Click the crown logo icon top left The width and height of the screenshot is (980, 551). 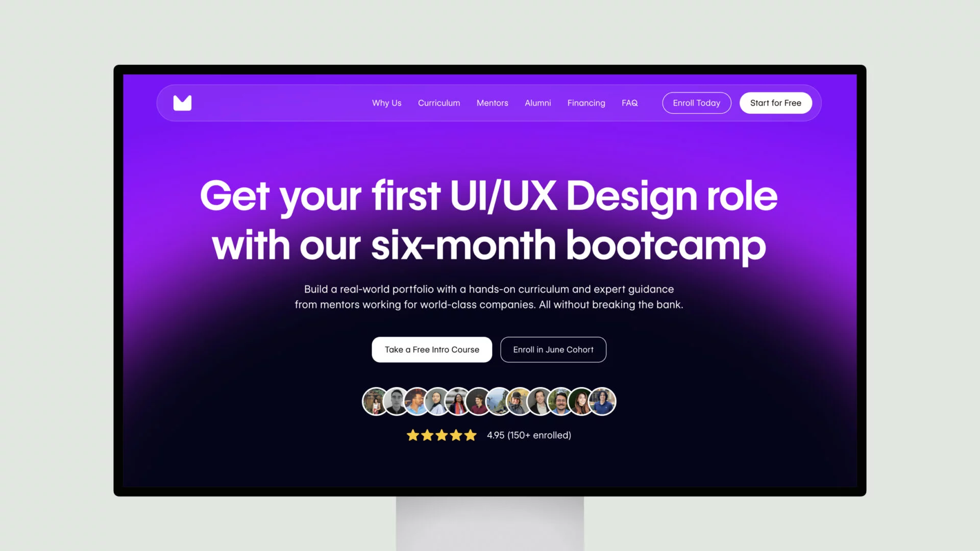tap(182, 102)
